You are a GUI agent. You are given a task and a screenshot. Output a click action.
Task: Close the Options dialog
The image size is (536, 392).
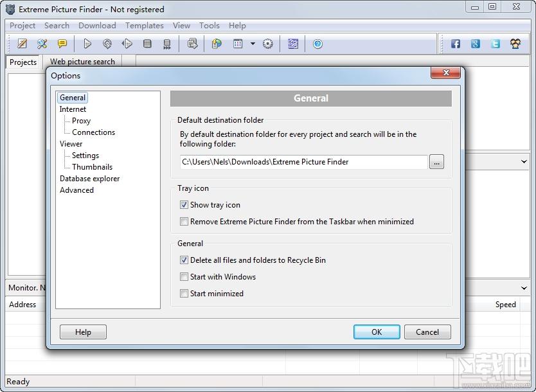(x=446, y=73)
